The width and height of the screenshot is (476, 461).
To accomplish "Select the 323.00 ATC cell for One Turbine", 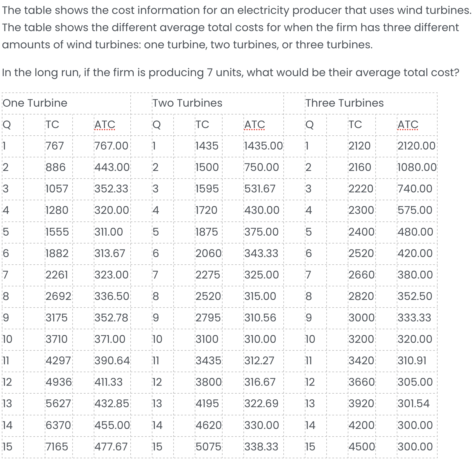I will [111, 275].
